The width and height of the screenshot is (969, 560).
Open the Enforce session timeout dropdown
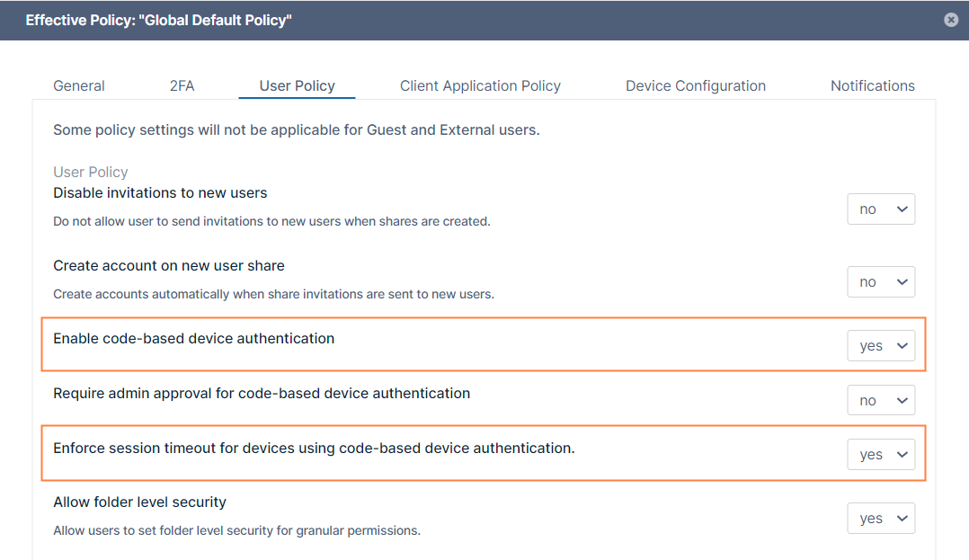pos(881,455)
